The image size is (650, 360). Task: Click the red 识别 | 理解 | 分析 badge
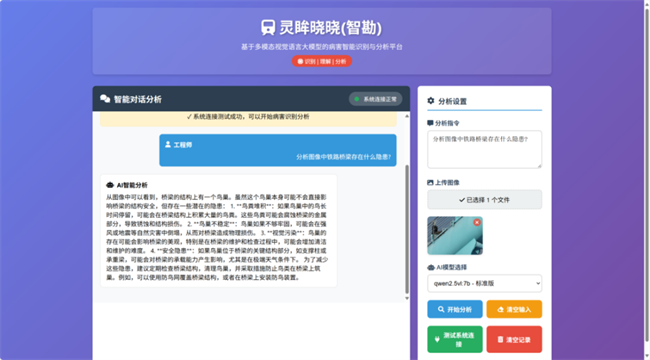point(322,61)
